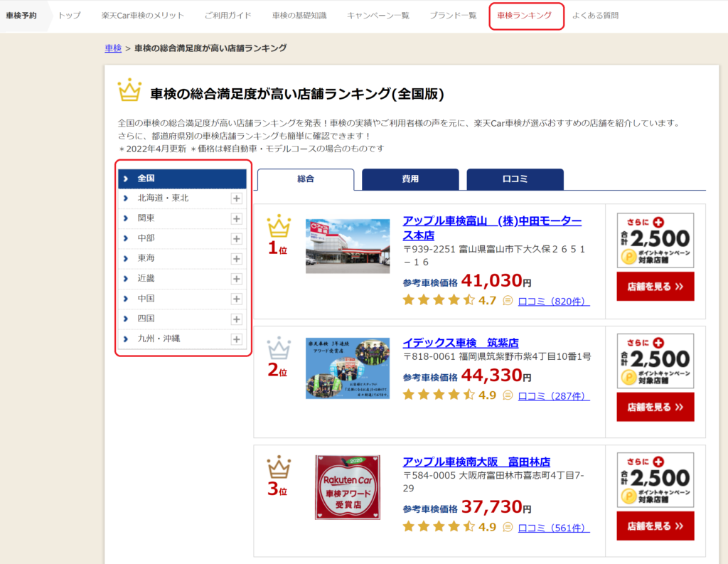Select the 北海道・東北 region
728x564 pixels.
coord(163,198)
